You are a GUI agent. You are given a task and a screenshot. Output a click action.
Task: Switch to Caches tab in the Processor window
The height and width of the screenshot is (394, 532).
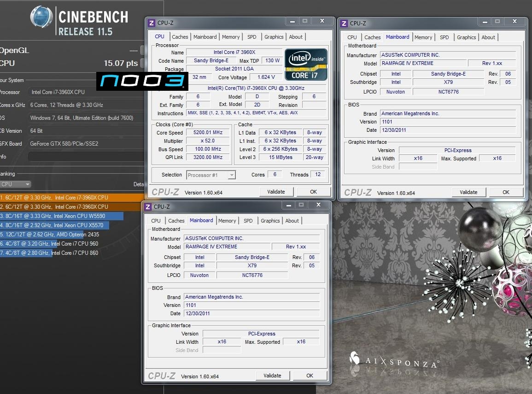[x=180, y=37]
